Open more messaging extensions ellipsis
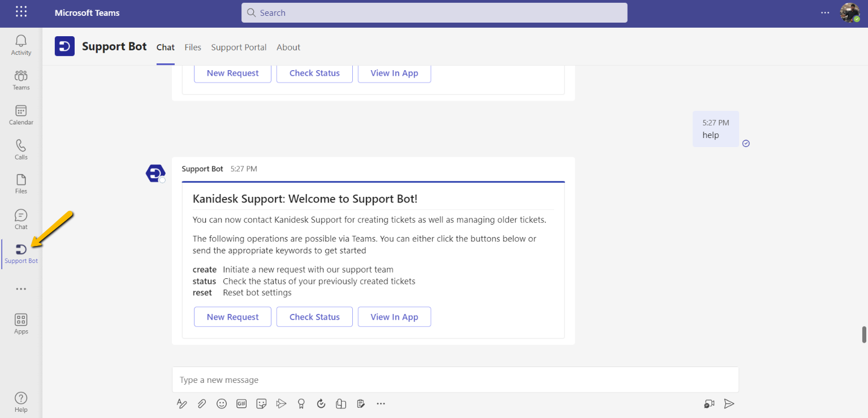868x418 pixels. [x=381, y=403]
